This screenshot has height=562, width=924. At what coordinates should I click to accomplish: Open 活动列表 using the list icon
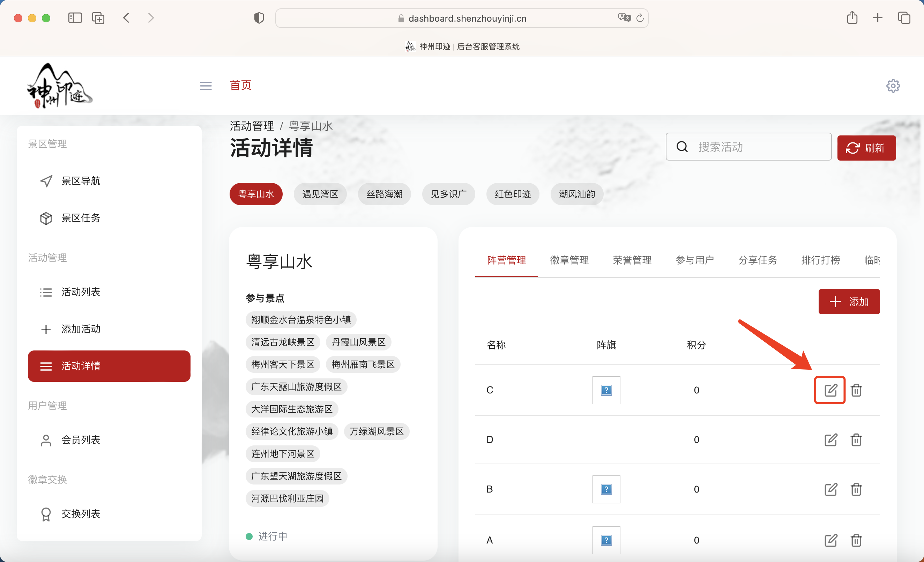46,292
